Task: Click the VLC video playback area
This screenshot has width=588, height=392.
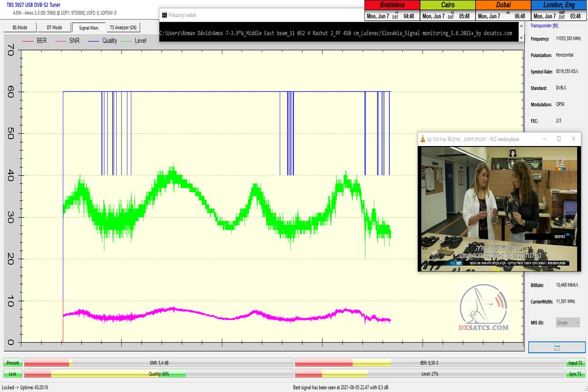Action: [x=500, y=209]
